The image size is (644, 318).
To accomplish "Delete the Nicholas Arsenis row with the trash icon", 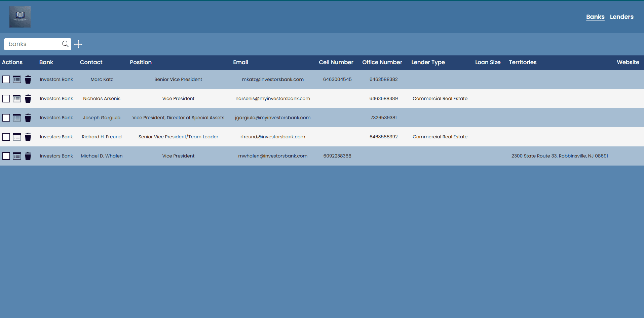I will tap(28, 99).
